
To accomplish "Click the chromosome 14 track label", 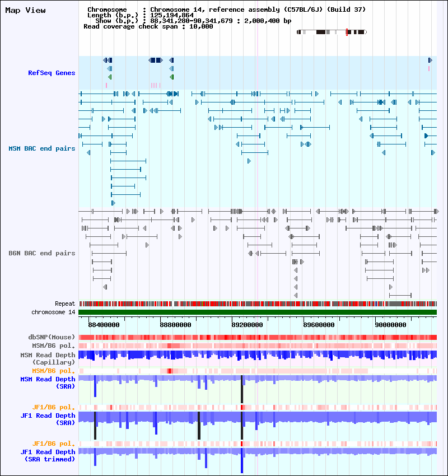I will [53, 312].
